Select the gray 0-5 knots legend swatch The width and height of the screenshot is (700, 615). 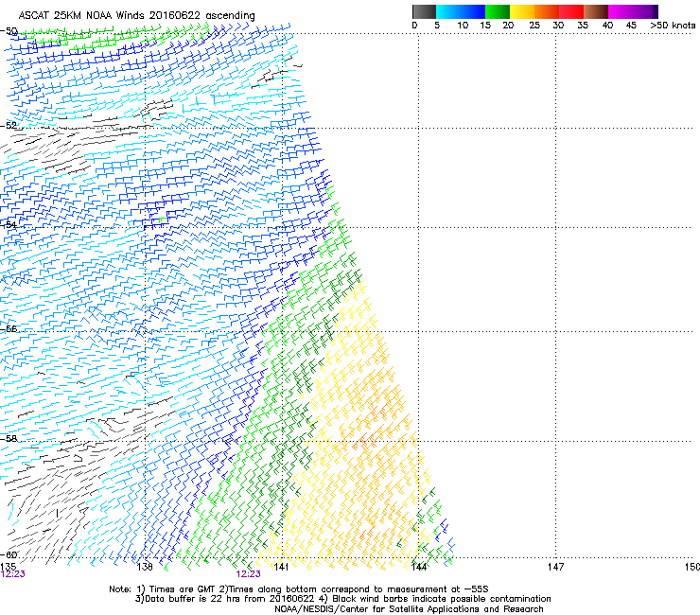point(424,11)
